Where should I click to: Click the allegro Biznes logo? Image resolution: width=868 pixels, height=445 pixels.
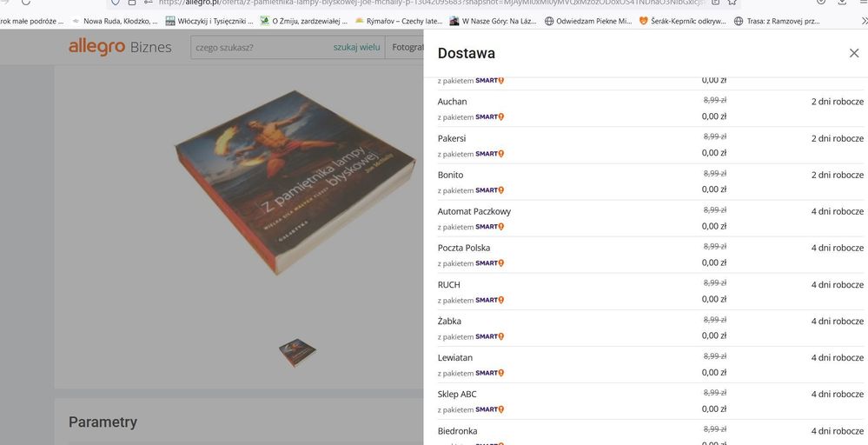(120, 47)
